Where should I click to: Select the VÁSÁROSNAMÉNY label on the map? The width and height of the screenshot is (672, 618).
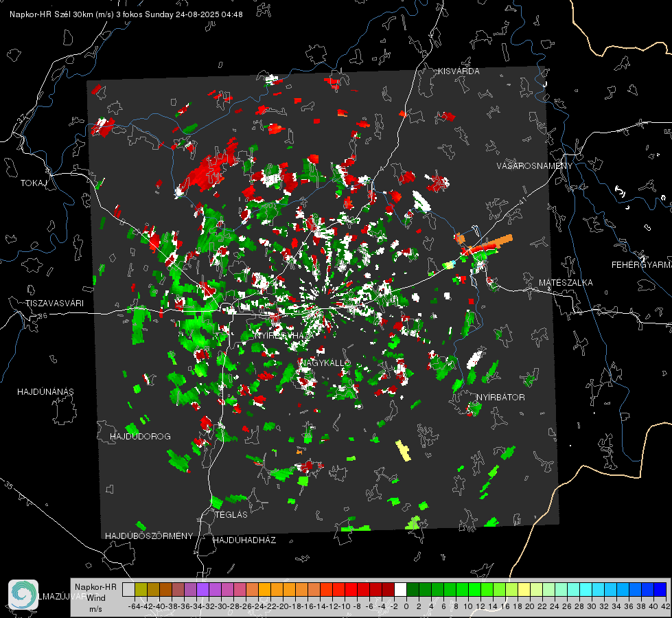click(x=535, y=166)
